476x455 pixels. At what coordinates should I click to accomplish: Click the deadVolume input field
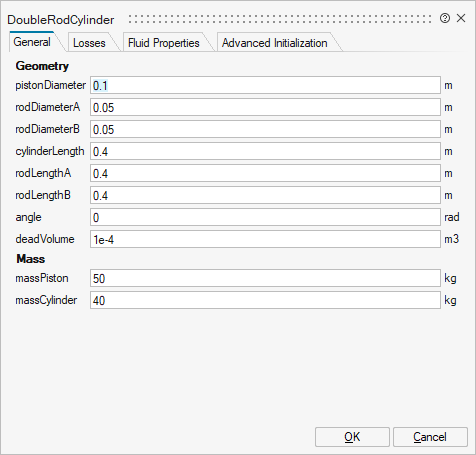pos(265,239)
